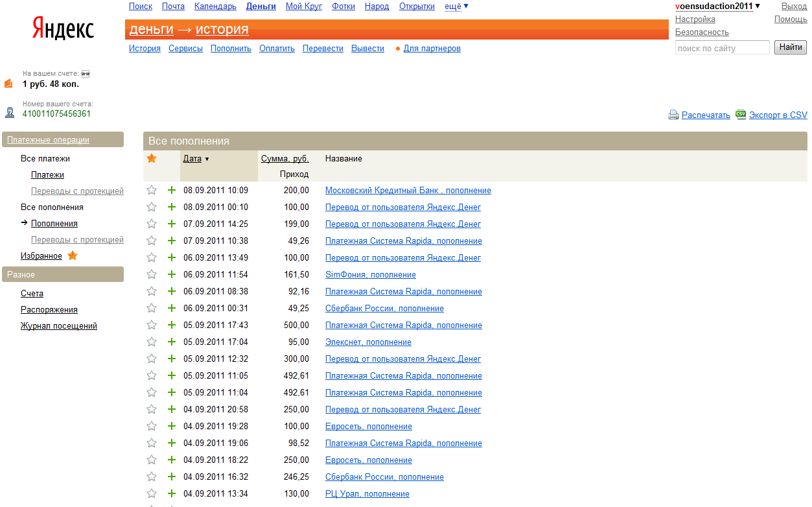Open the voensudaction2011 account dropdown

pos(717,6)
